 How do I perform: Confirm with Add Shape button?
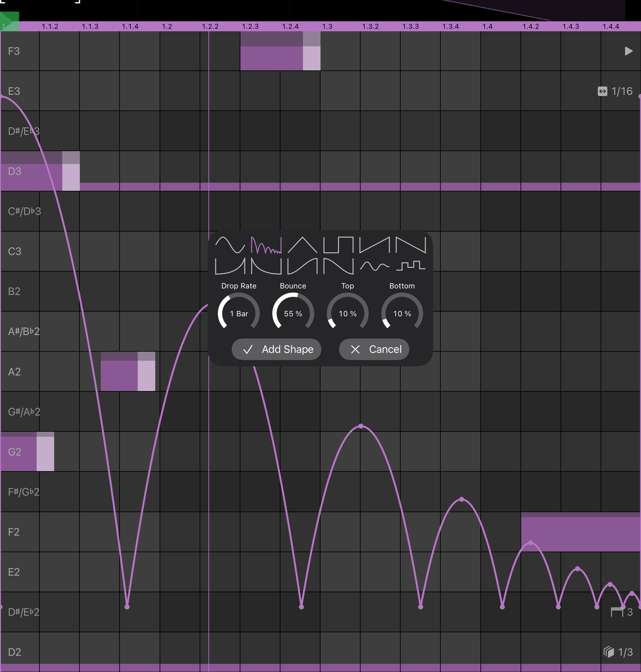click(277, 349)
